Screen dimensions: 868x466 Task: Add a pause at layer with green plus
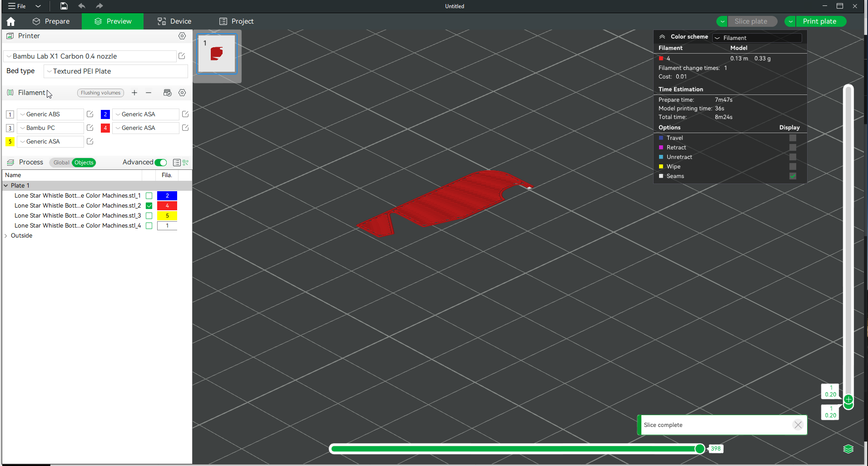point(848,400)
